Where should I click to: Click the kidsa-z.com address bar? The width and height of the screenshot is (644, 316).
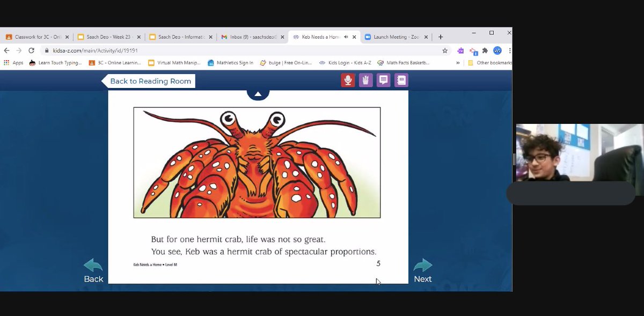[x=245, y=50]
